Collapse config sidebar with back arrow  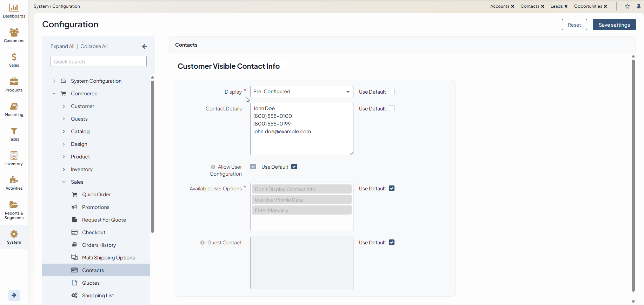point(144,47)
